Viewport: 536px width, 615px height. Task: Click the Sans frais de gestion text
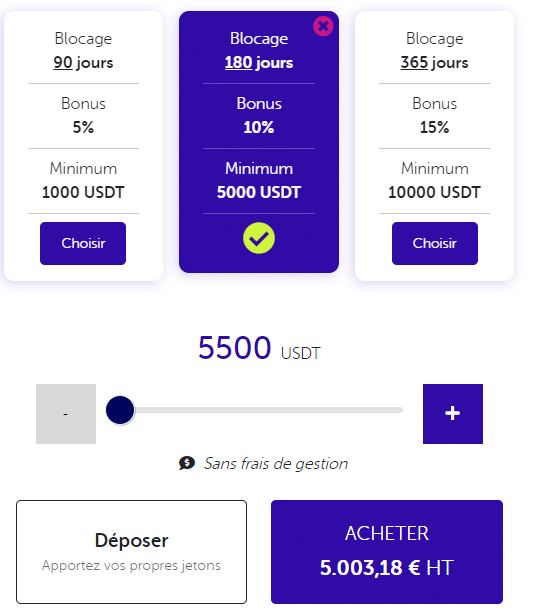tap(276, 464)
